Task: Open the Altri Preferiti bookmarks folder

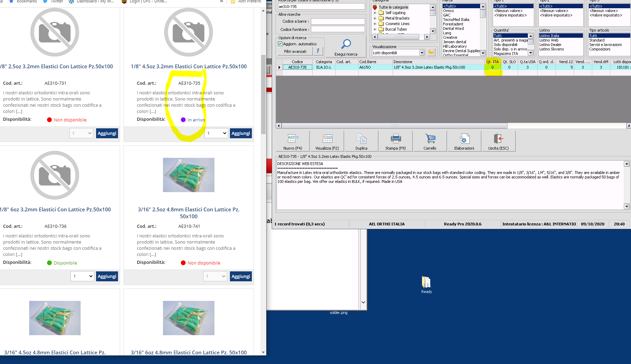Action: click(x=246, y=1)
